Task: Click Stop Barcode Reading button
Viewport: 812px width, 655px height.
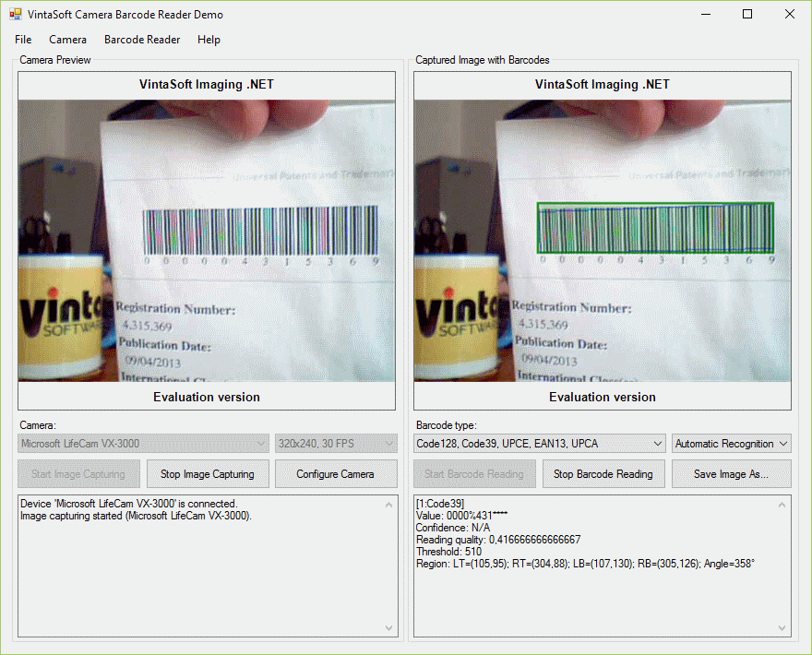Action: [x=603, y=474]
